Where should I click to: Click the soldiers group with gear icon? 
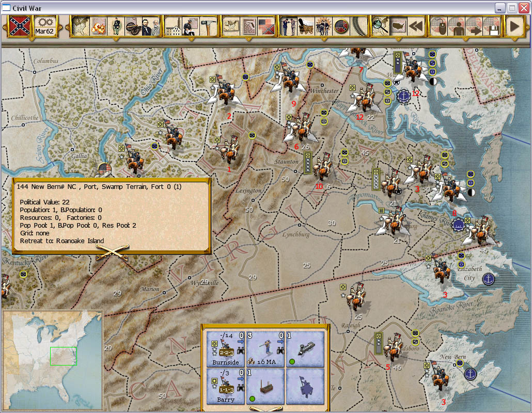pos(323,26)
